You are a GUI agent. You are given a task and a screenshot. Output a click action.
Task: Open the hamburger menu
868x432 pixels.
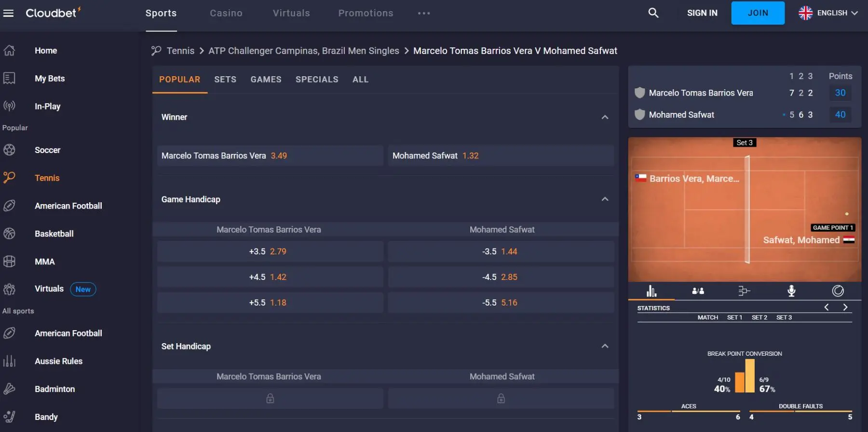point(8,13)
